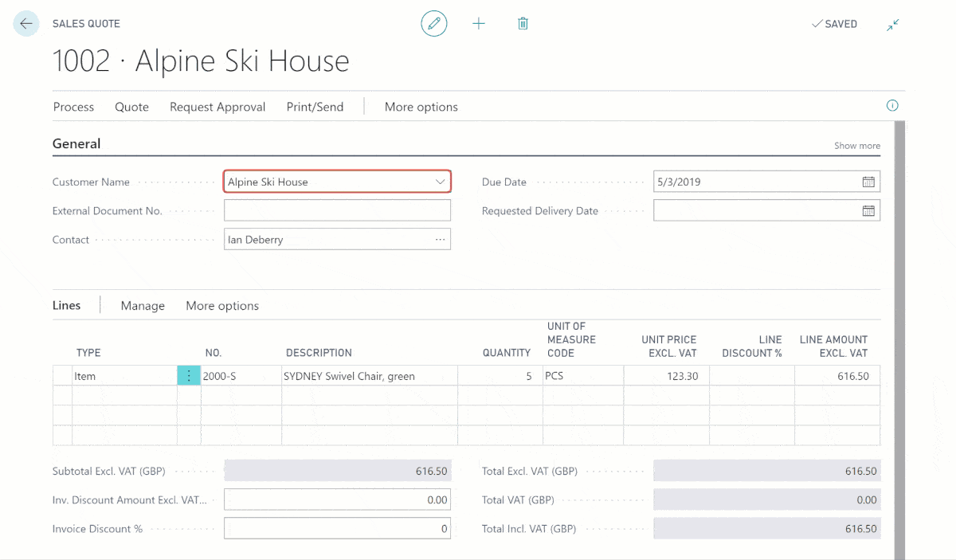Viewport: 956px width, 560px height.
Task: Click Total VAT (GBP) value 0.00
Action: click(x=767, y=499)
